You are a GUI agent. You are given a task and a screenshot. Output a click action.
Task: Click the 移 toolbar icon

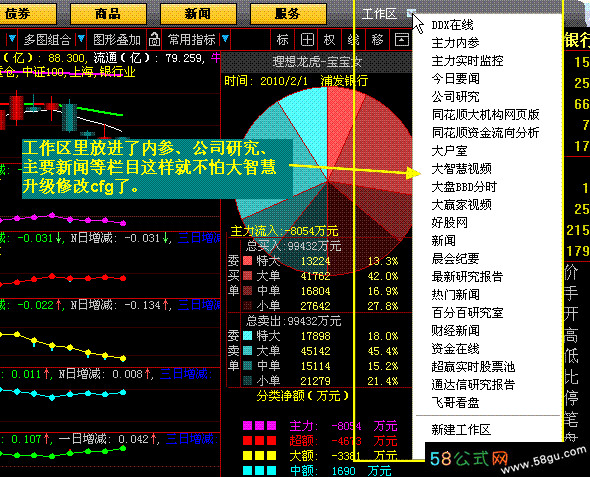[x=377, y=39]
